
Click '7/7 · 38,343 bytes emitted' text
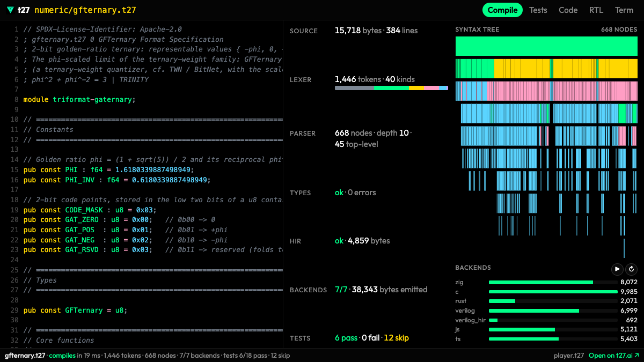click(x=381, y=290)
